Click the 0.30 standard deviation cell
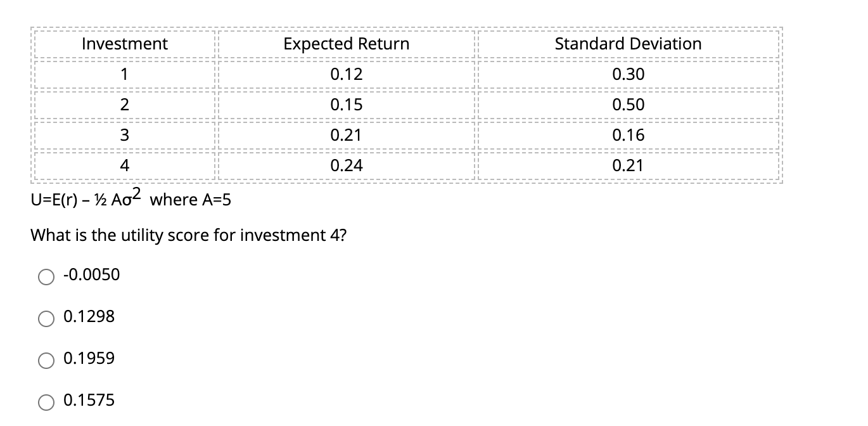The height and width of the screenshot is (426, 868). (x=628, y=74)
